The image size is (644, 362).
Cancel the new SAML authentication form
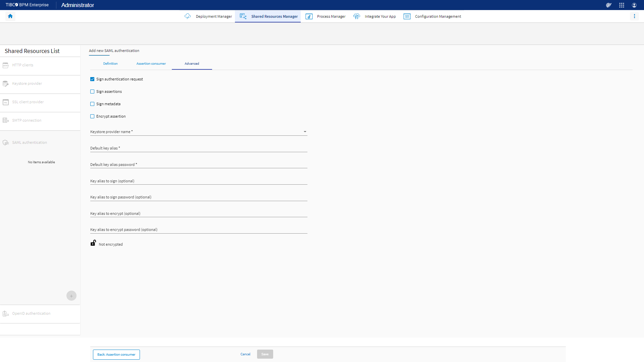(x=245, y=354)
